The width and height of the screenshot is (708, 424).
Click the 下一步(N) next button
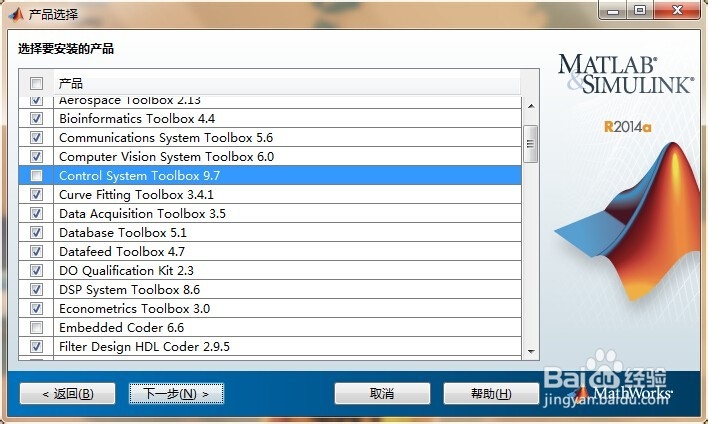click(177, 394)
